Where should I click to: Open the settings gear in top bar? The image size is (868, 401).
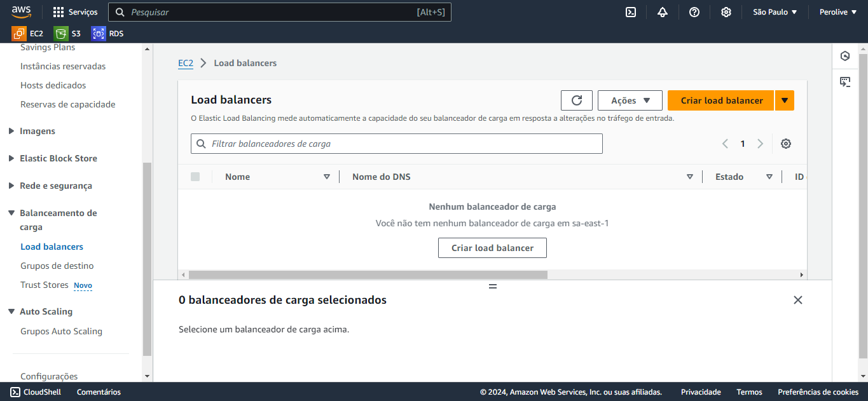pos(726,12)
